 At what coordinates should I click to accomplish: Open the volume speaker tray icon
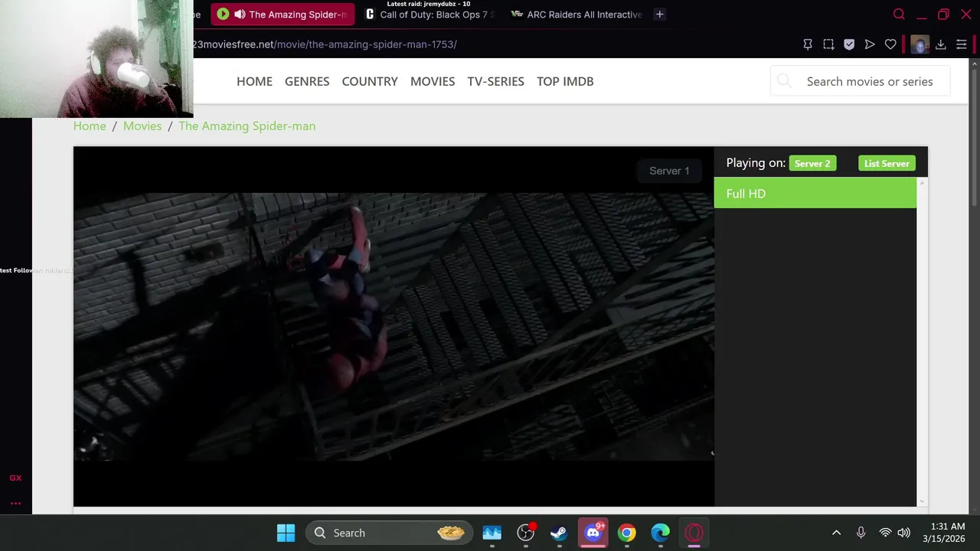pos(903,533)
